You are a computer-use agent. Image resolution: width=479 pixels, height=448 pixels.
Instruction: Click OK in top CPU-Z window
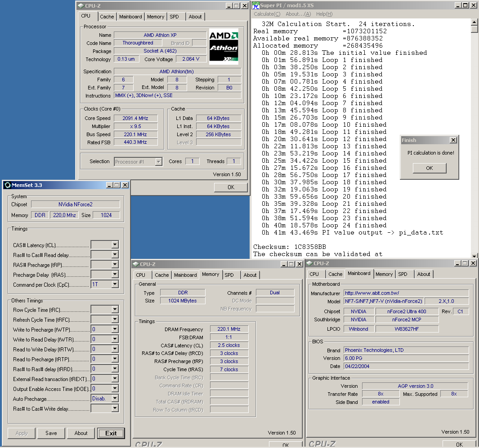click(231, 187)
